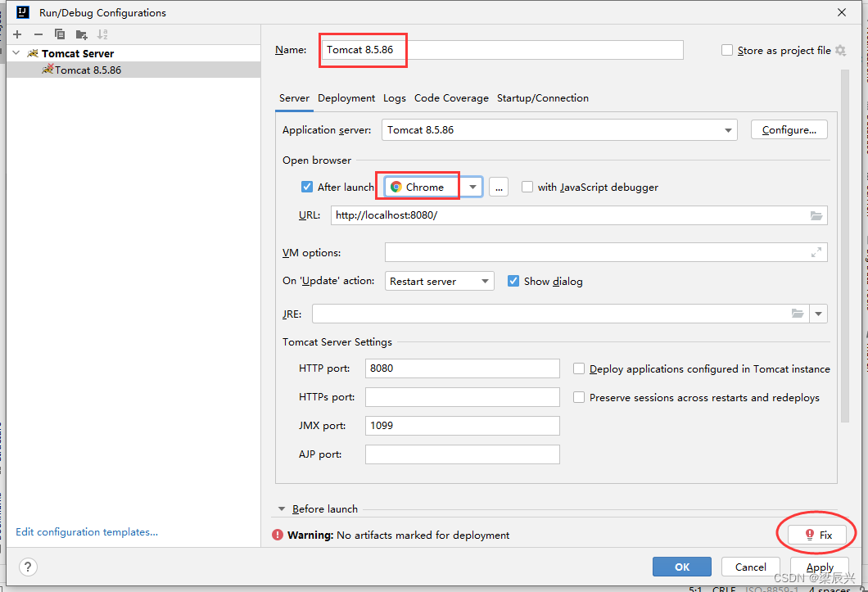Close the Run/Debug Configurations dialog
The height and width of the screenshot is (592, 868).
[842, 12]
